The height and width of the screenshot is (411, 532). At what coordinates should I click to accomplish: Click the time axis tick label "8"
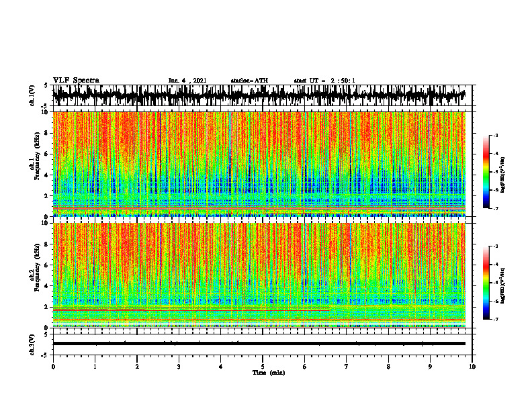[388, 367]
